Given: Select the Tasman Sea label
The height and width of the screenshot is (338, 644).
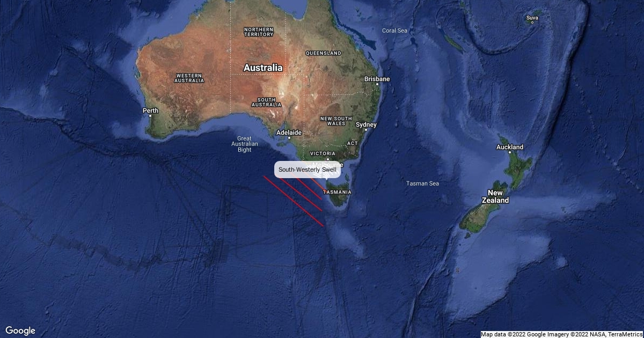Looking at the screenshot, I should coord(422,183).
